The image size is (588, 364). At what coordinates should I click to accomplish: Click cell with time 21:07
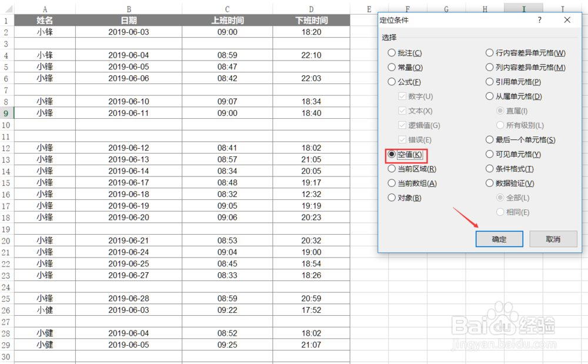[311, 345]
